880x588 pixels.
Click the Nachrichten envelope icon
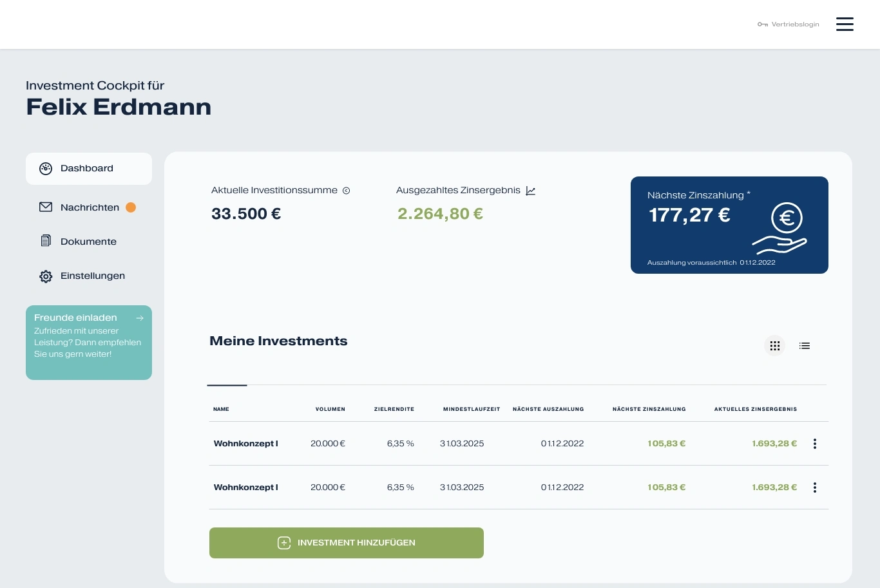(x=46, y=207)
